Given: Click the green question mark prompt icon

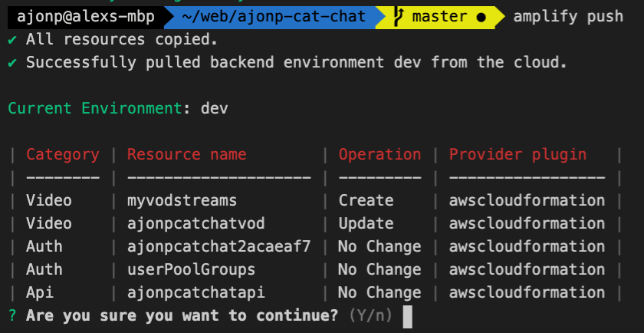Looking at the screenshot, I should click(13, 315).
